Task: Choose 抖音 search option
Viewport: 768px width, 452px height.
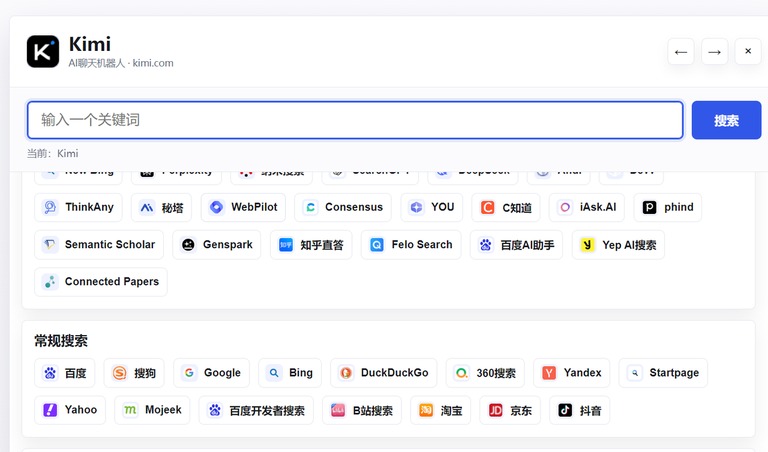Action: point(580,410)
